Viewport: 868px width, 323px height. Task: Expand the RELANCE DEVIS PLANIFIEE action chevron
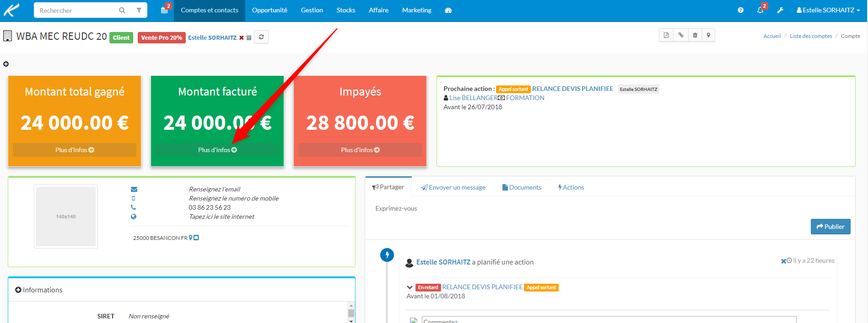pos(410,287)
